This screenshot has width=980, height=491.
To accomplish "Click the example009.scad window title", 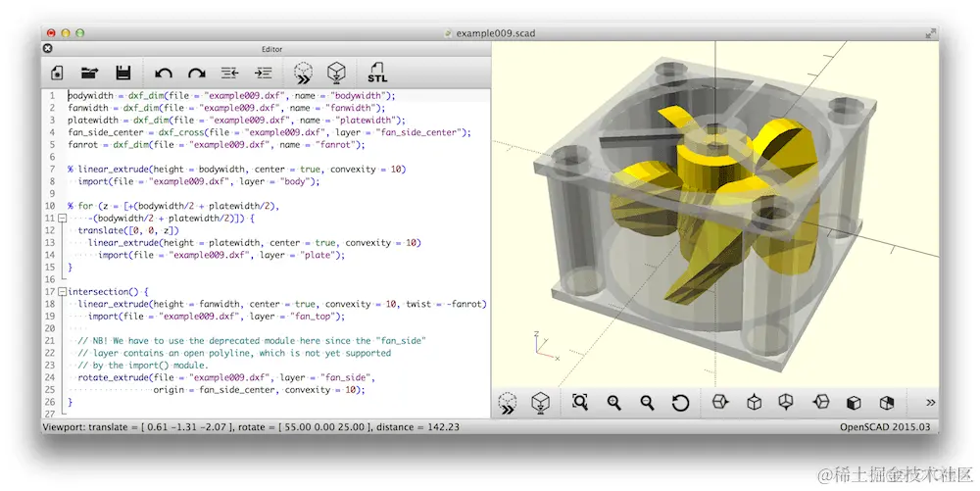I will (x=496, y=33).
